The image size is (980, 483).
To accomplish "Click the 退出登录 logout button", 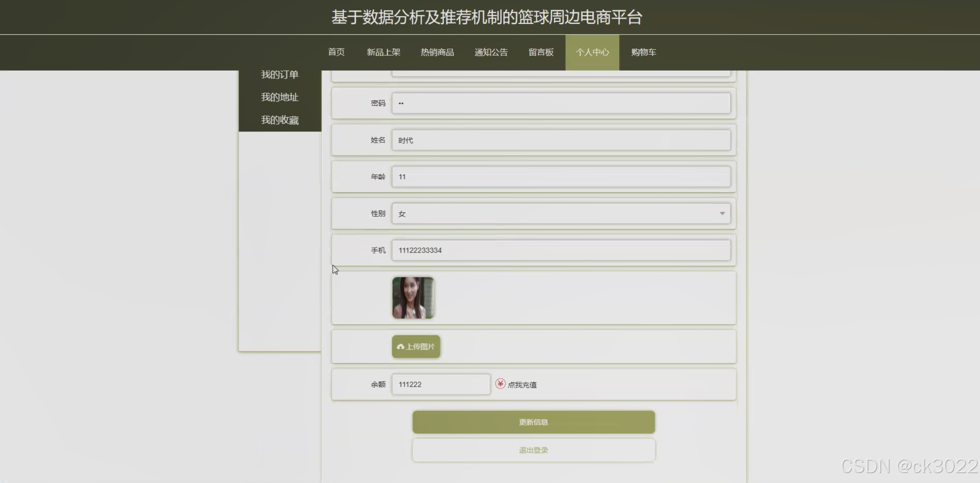I will (x=534, y=450).
